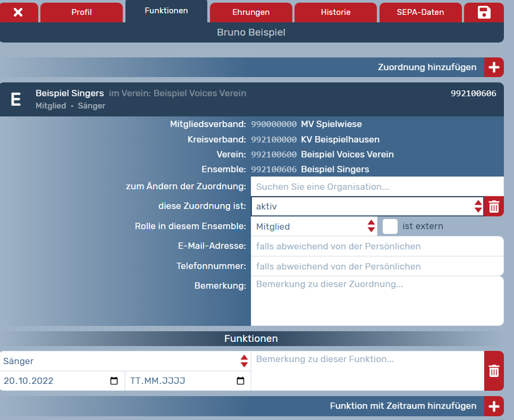Open the Rolle in diesem Ensemble dropdown
The height and width of the screenshot is (420, 514).
click(x=315, y=226)
